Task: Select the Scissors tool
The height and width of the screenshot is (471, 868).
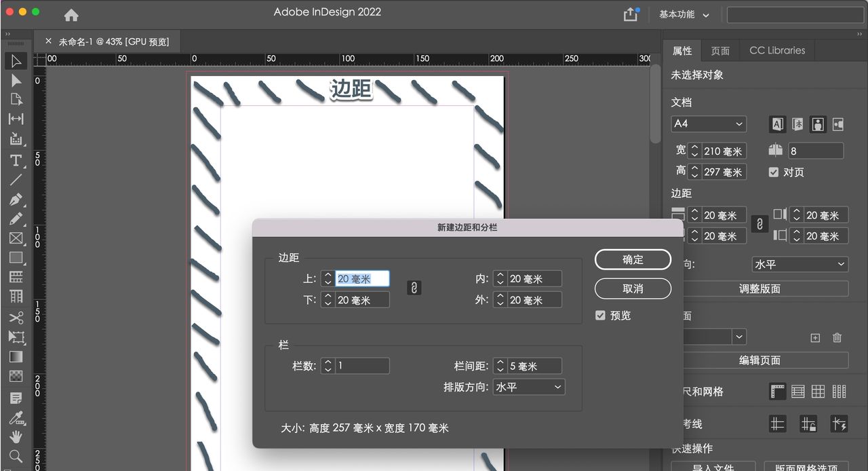Action: 16,317
